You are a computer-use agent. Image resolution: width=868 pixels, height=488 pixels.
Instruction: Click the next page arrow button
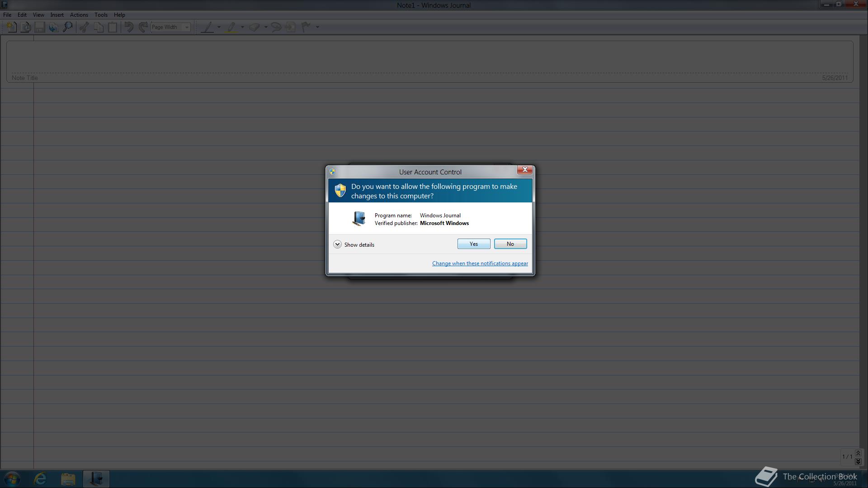858,461
